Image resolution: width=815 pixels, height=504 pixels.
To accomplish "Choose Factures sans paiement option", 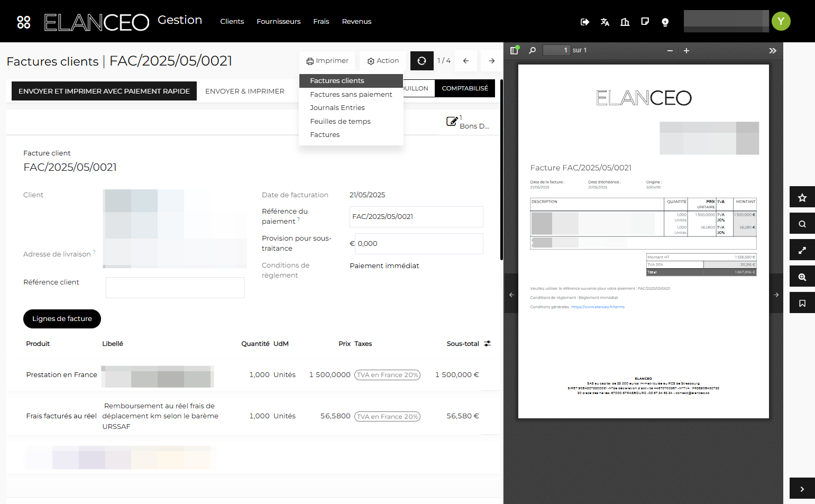I will click(x=351, y=94).
